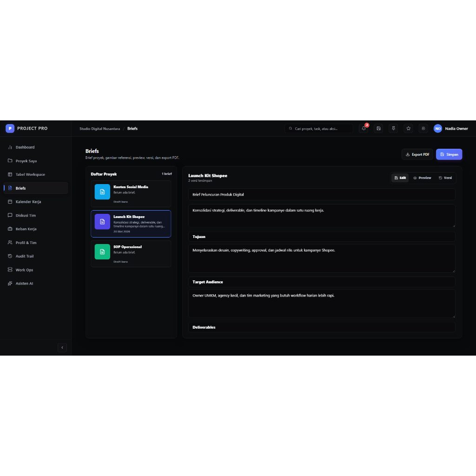Switch to the Versi tab
The image size is (476, 476).
[445, 178]
